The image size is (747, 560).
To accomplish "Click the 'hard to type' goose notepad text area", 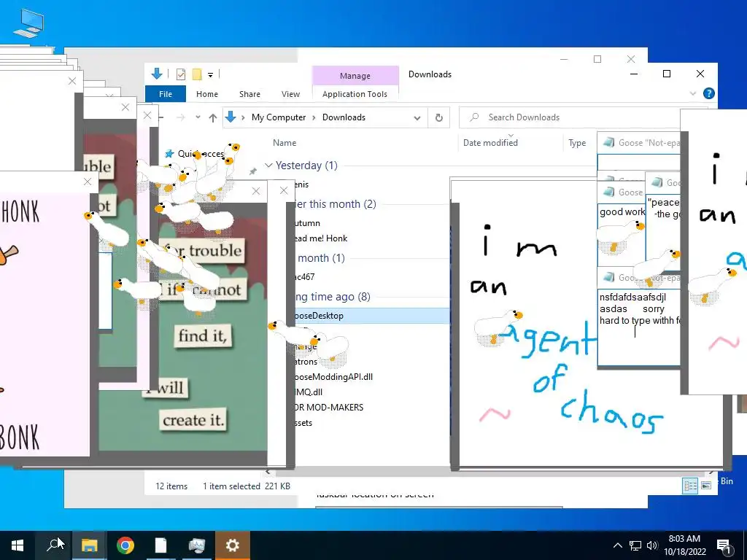I will click(x=639, y=327).
